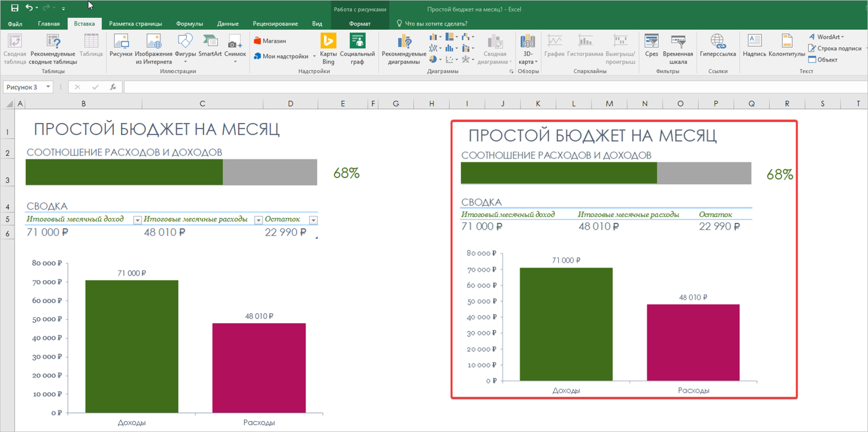Viewport: 868px width, 432px height.
Task: Open Bing Maps add-in
Action: (x=328, y=48)
